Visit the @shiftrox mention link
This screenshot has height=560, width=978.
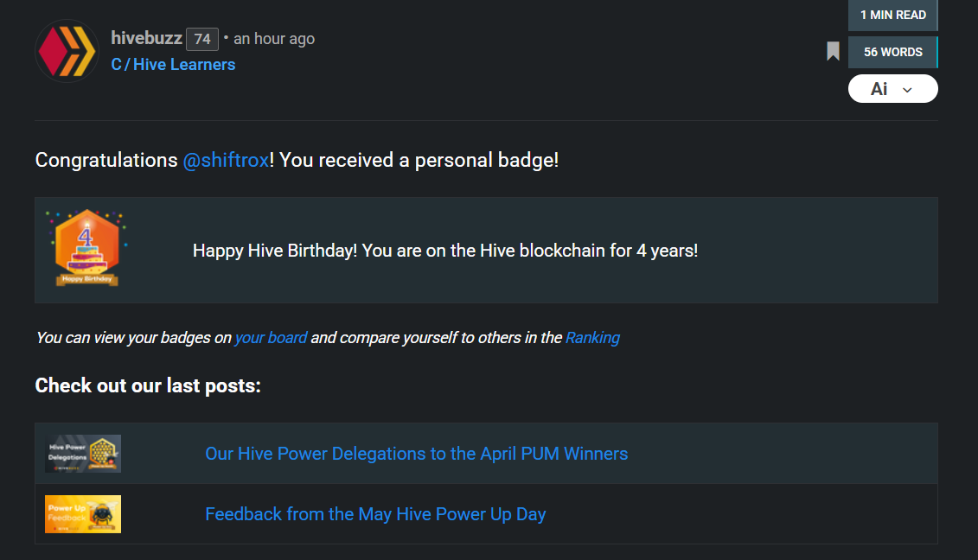click(x=226, y=160)
